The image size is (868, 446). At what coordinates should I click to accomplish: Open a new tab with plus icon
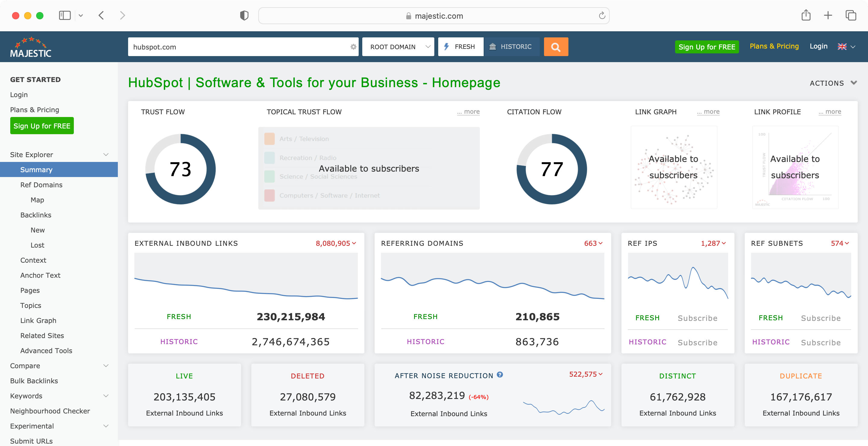coord(828,15)
